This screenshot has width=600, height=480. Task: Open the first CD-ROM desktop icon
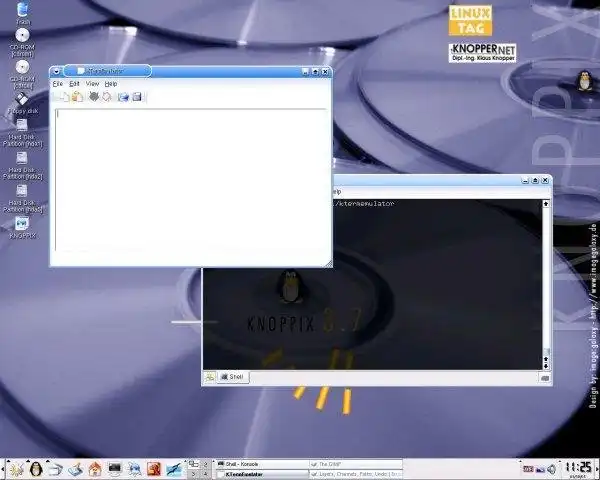22,42
